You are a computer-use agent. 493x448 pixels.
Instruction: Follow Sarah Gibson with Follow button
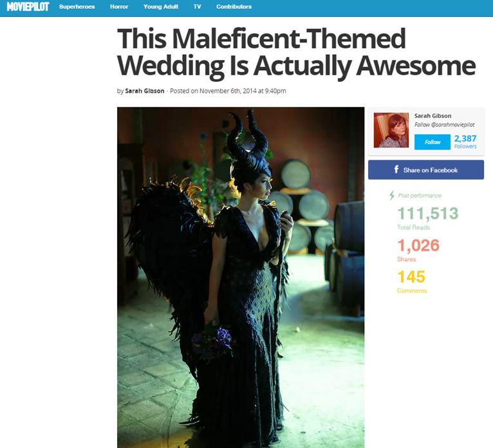coord(433,142)
